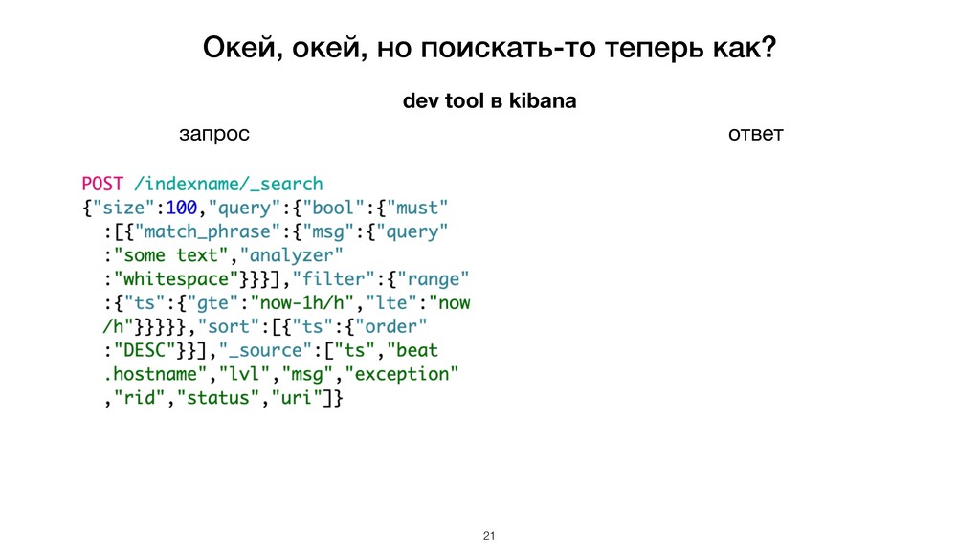Click the '"gte"' key

(x=213, y=302)
